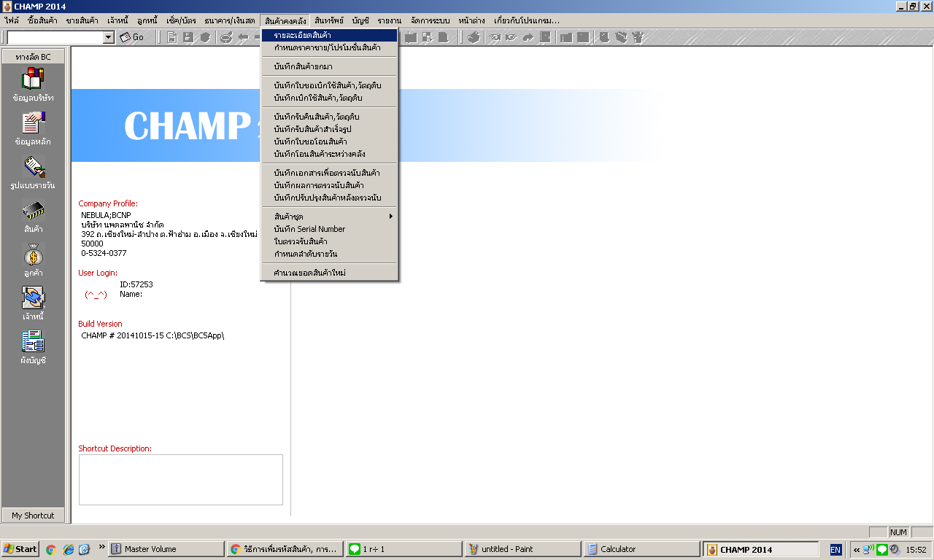The width and height of the screenshot is (934, 560).
Task: Open the ธนาคาร/เงินสด menu
Action: [x=230, y=20]
